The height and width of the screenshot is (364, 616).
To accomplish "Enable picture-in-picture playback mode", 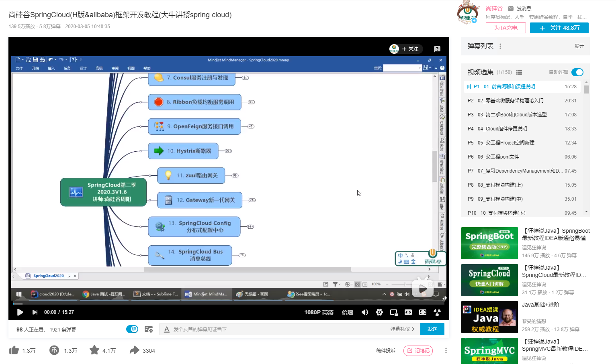I will click(x=393, y=312).
